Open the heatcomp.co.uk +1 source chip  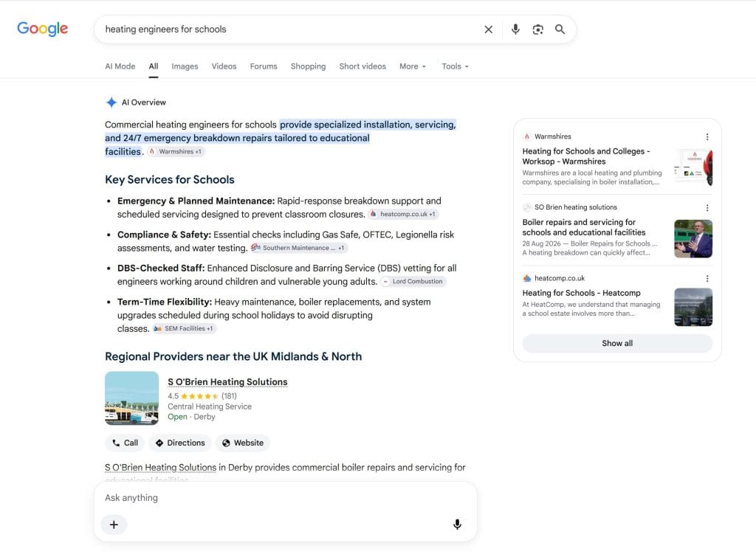click(404, 214)
